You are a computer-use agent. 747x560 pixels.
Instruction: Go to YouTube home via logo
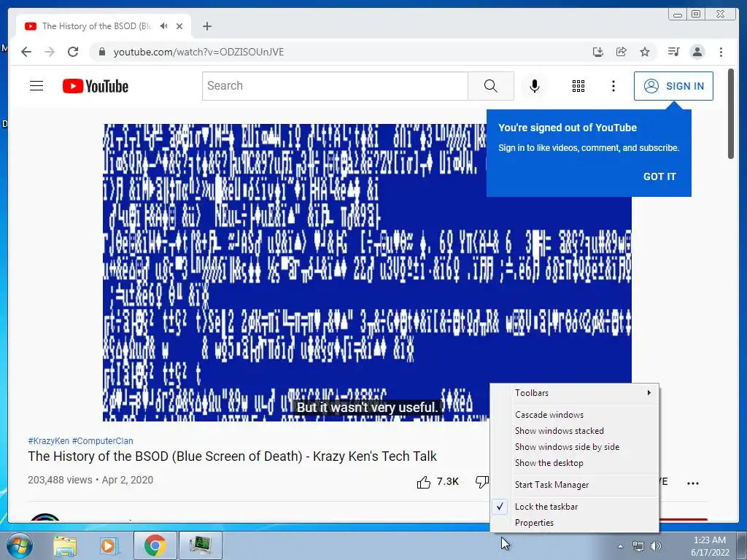point(96,86)
